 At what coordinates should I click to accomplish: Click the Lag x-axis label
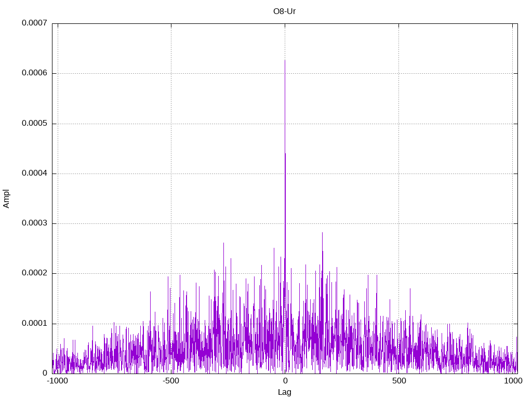(284, 392)
